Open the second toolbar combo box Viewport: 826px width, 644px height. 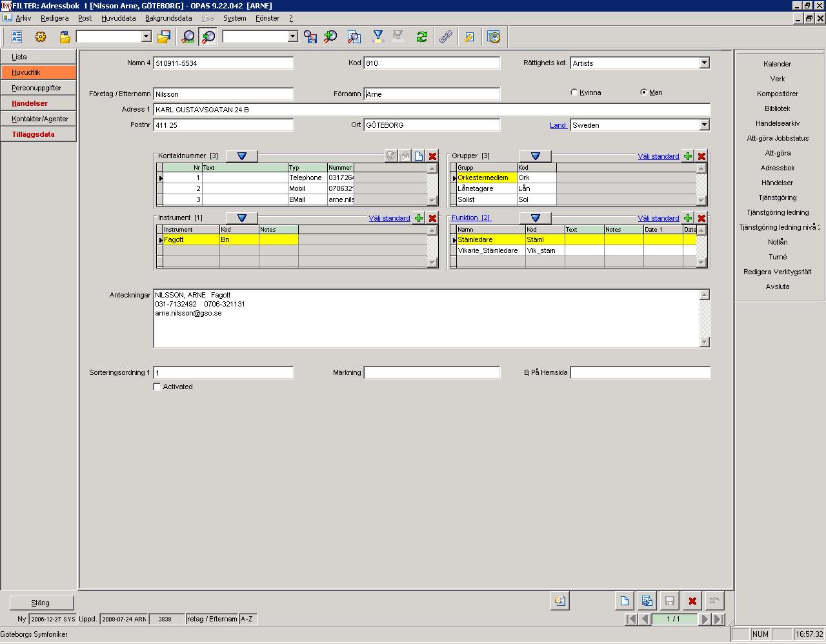(x=292, y=37)
